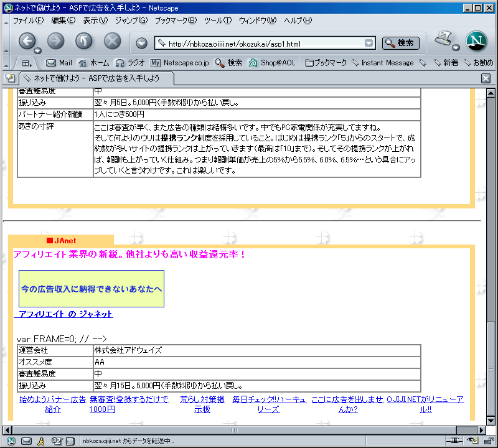The width and height of the screenshot is (498, 448).
Task: Open Mail from the personal toolbar
Action: pos(59,63)
